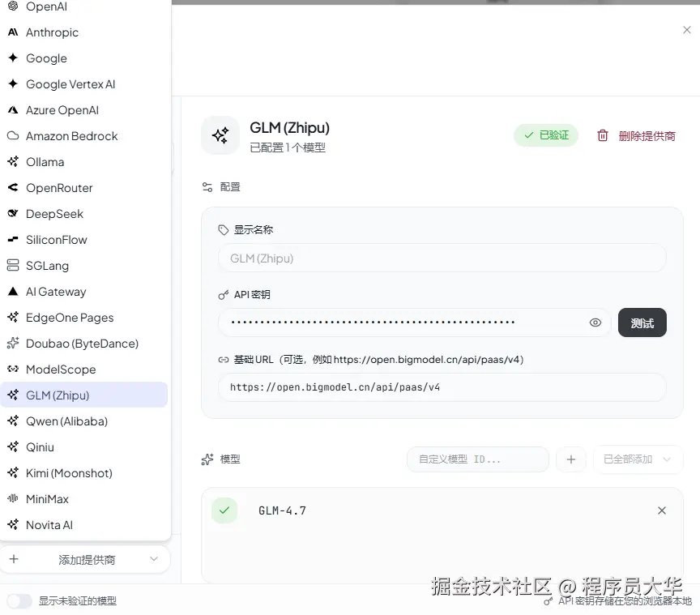Screen dimensions: 700x615
Task: Select OpenAI provider in sidebar
Action: coord(84,6)
